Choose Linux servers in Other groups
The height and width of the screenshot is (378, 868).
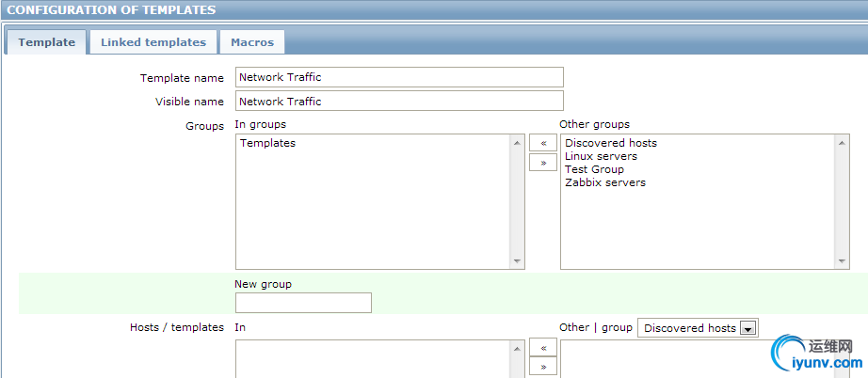[x=601, y=156]
